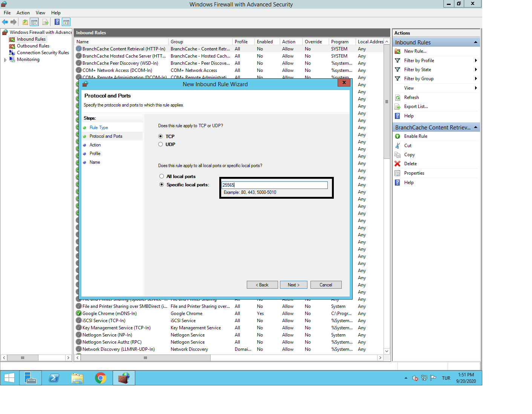Click the specific local ports text field
The width and height of the screenshot is (532, 414).
point(275,185)
